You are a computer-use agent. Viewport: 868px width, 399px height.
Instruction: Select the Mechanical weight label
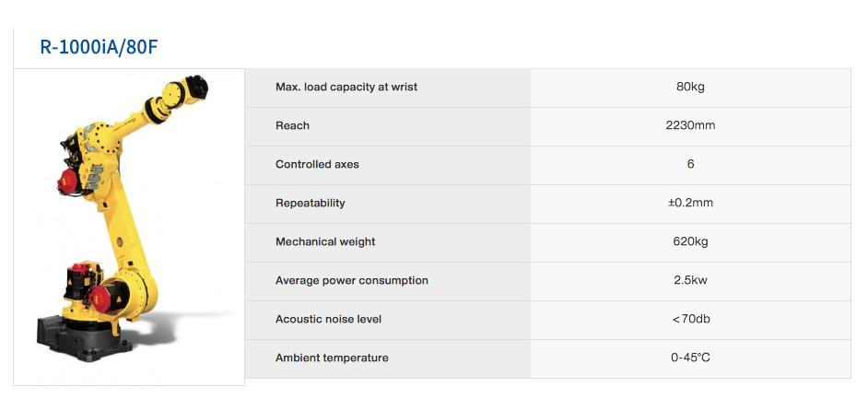coord(325,241)
